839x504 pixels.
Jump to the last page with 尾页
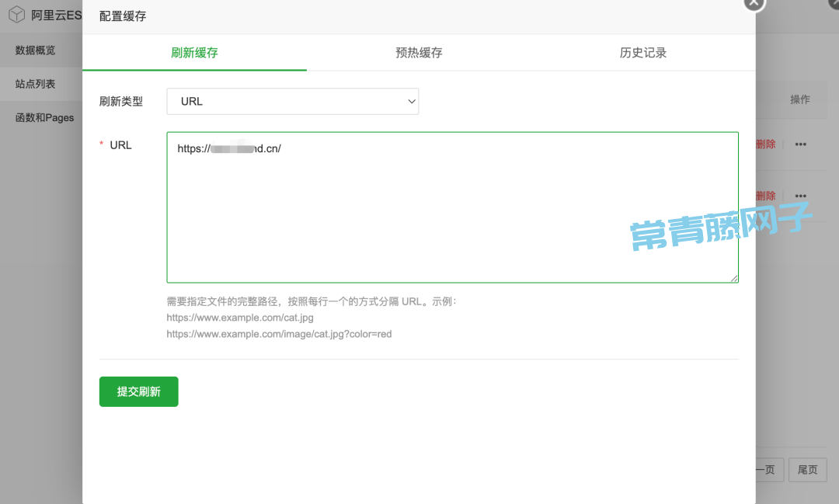coord(807,470)
